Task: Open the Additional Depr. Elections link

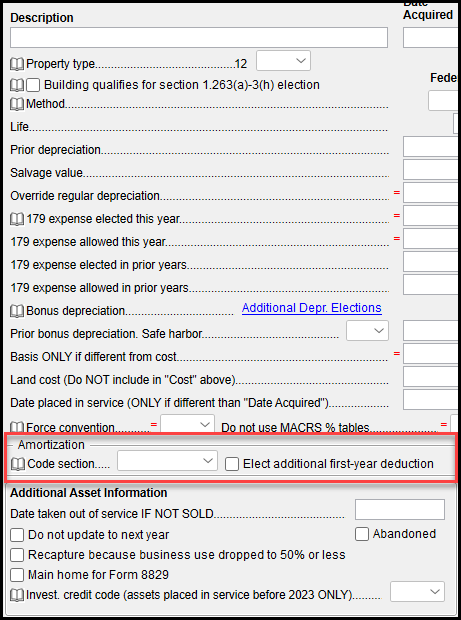Action: [312, 308]
